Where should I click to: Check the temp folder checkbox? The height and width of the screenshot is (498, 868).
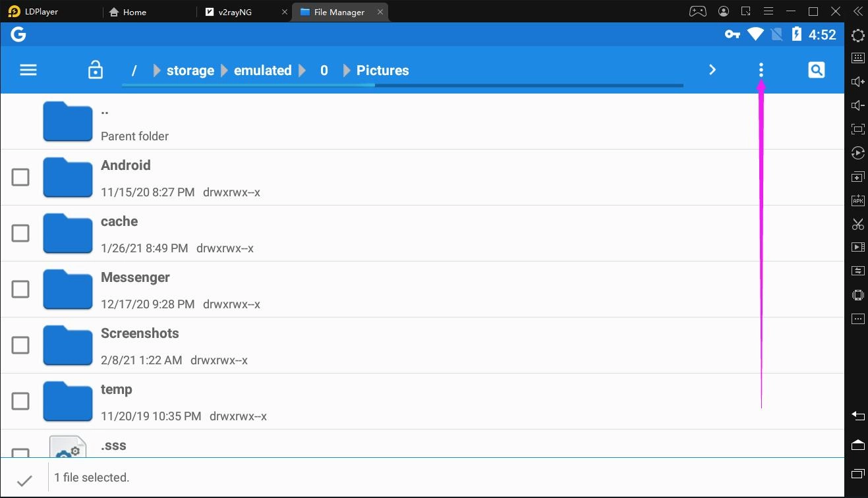(20, 401)
